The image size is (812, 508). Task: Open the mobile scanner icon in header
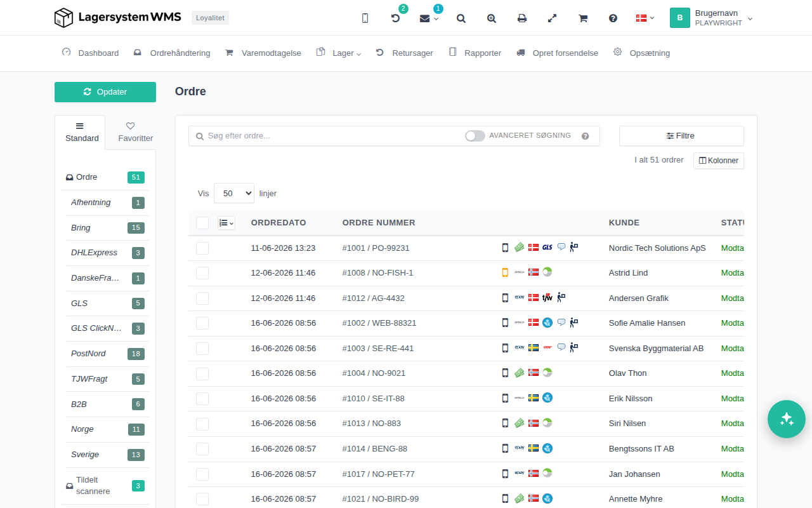[x=365, y=18]
